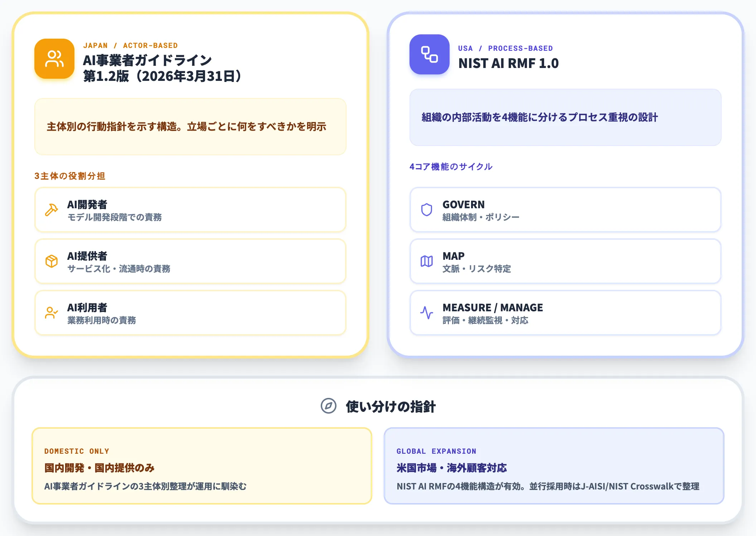The height and width of the screenshot is (536, 756).
Task: Click the 組織の内部活動を4機能に分ける summary box
Action: click(566, 117)
